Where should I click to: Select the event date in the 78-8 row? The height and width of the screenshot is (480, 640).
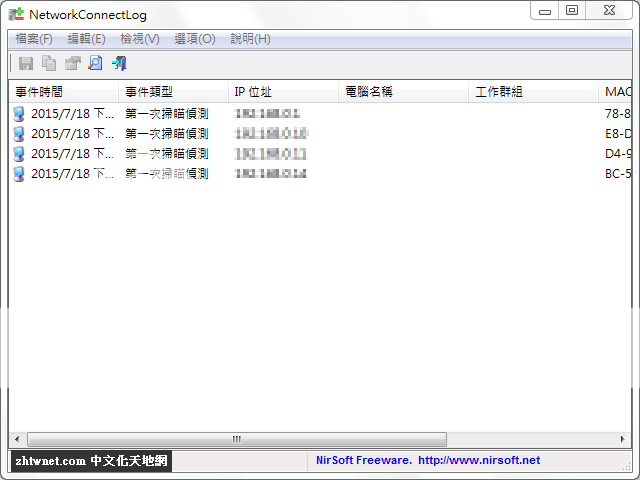point(72,114)
